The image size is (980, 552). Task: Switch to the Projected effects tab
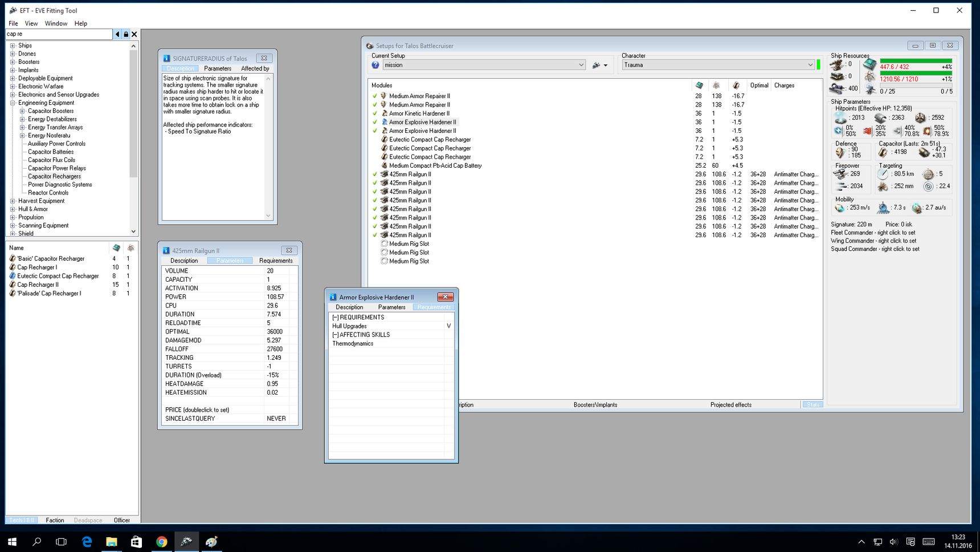(731, 405)
